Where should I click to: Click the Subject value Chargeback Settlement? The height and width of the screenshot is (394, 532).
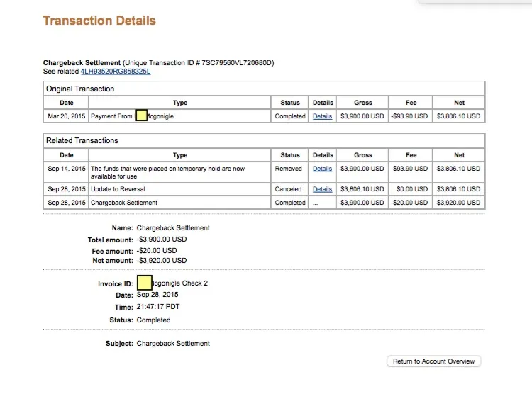(173, 344)
